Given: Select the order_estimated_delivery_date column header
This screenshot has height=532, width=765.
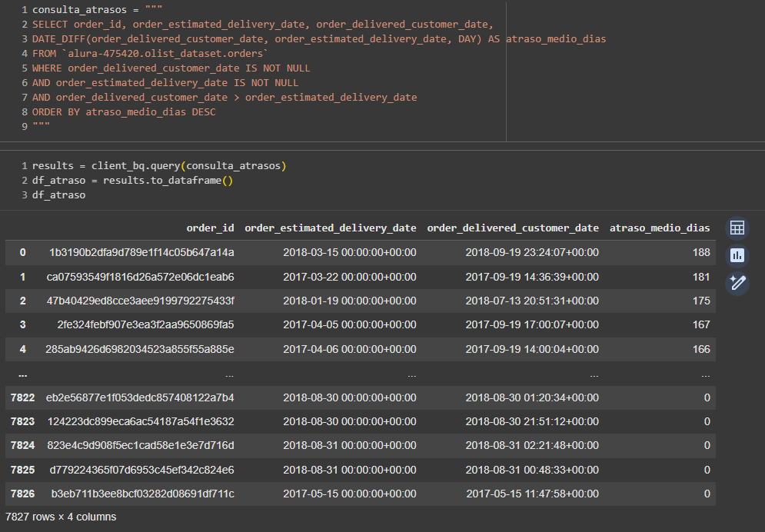Looking at the screenshot, I should [x=330, y=228].
